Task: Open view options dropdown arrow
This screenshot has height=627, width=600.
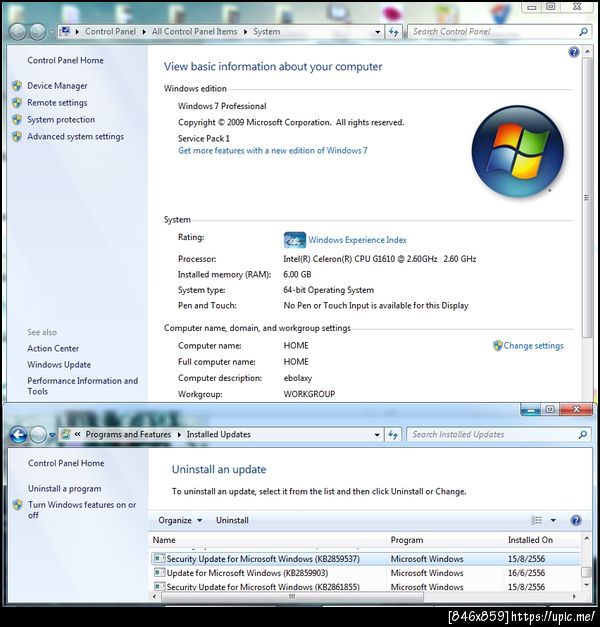Action: click(553, 520)
